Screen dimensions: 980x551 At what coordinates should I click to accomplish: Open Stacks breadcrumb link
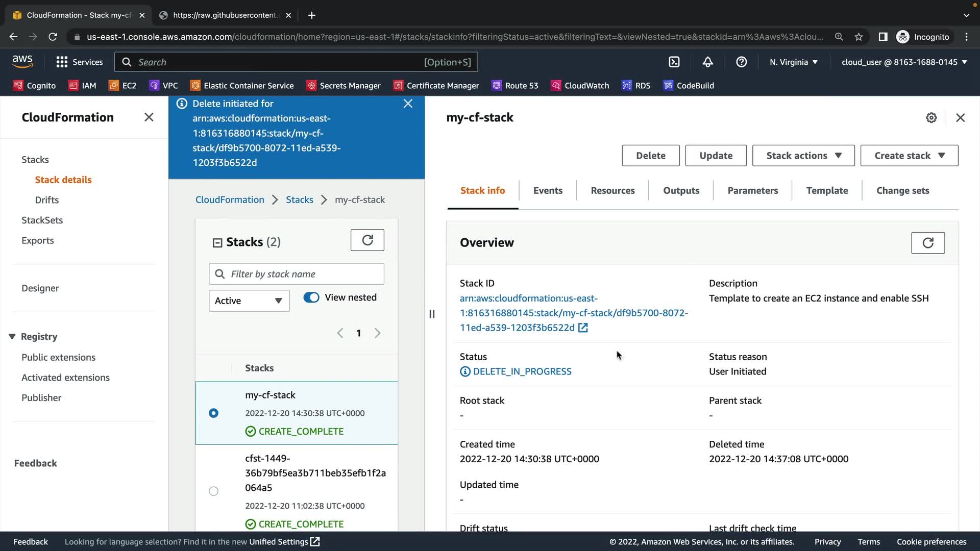[299, 200]
